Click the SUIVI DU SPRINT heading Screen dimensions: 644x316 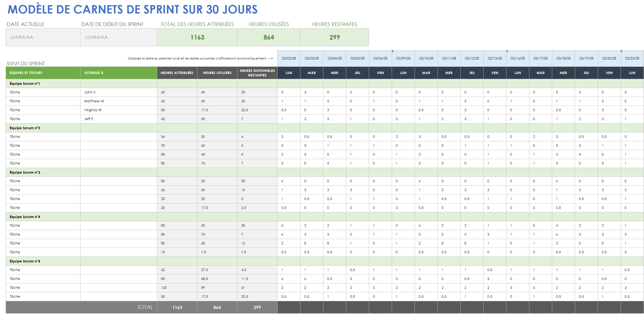tap(26, 64)
